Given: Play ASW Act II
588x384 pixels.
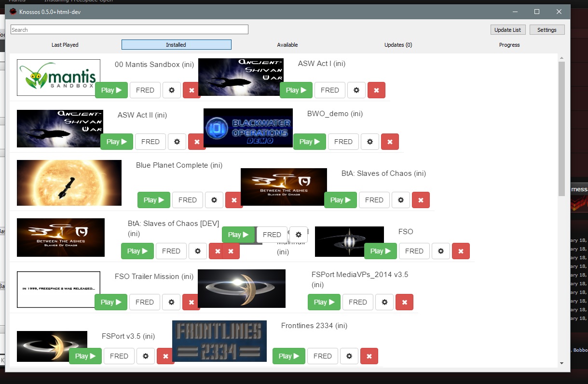Looking at the screenshot, I should pos(117,142).
